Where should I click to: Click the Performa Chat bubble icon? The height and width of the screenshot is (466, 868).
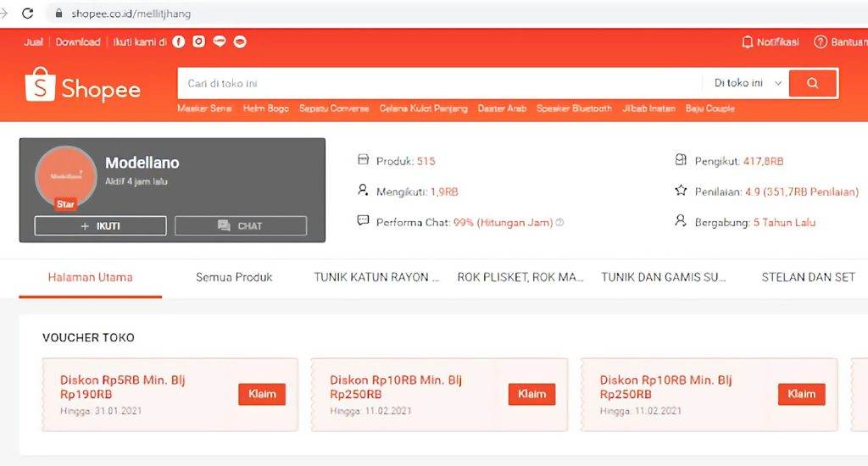pyautogui.click(x=363, y=221)
